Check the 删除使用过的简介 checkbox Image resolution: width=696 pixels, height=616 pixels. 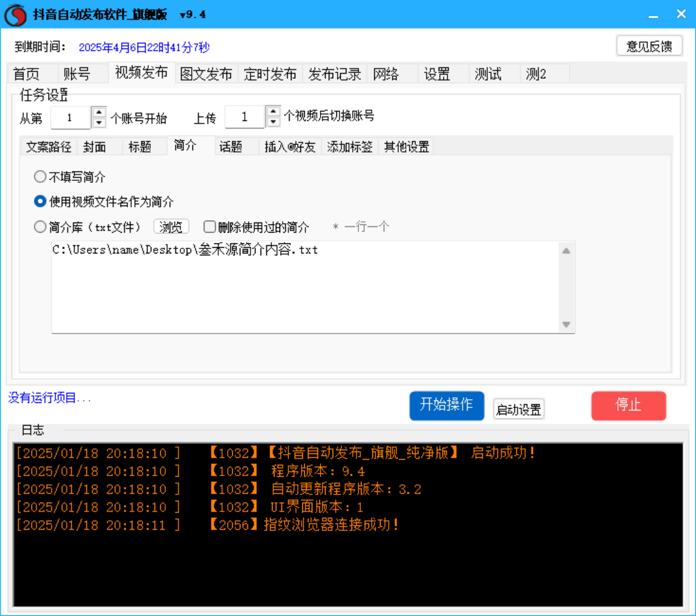pos(256,227)
